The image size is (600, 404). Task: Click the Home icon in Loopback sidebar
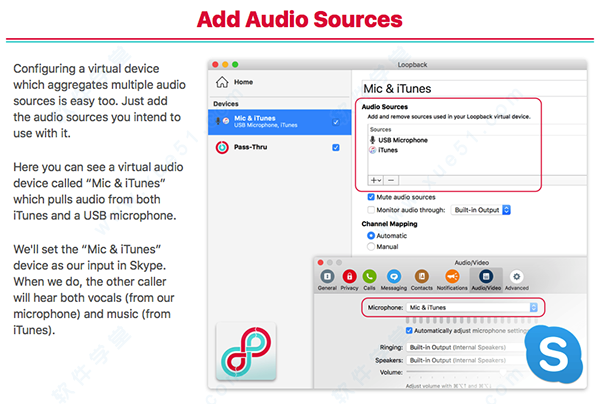222,82
